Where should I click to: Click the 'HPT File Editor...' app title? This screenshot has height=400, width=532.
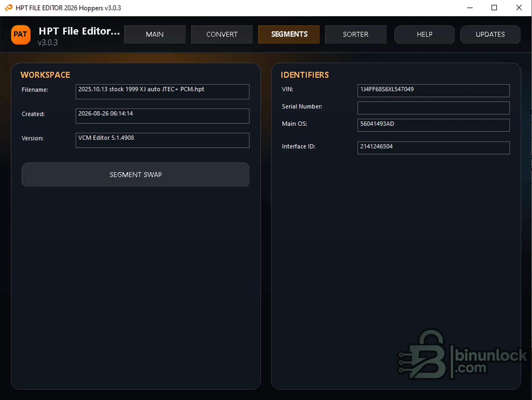[x=79, y=31]
